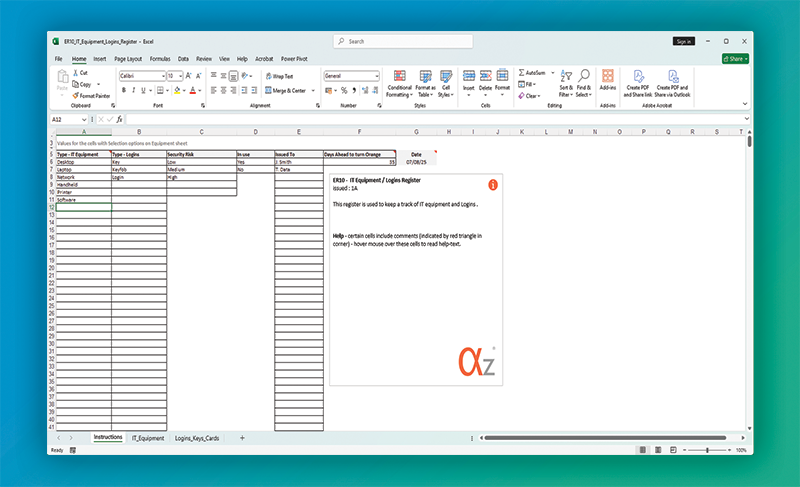Toggle Italic formatting
The image size is (800, 487).
pyautogui.click(x=133, y=89)
